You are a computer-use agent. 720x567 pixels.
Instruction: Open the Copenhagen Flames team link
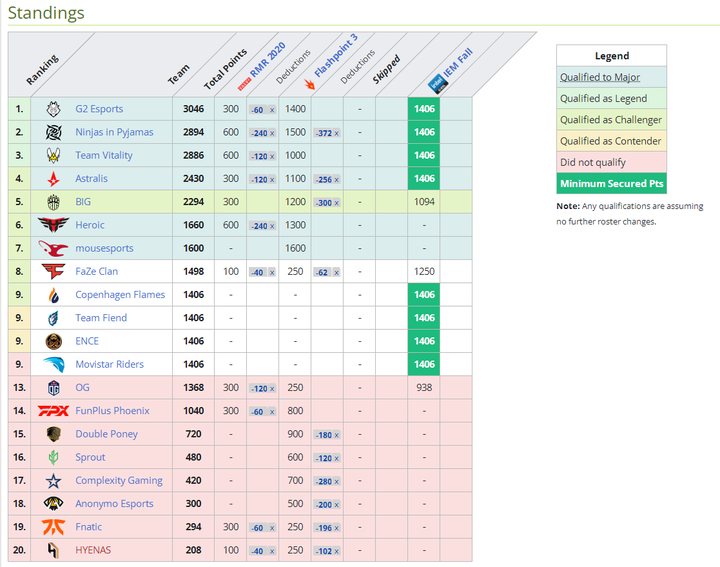tap(120, 295)
